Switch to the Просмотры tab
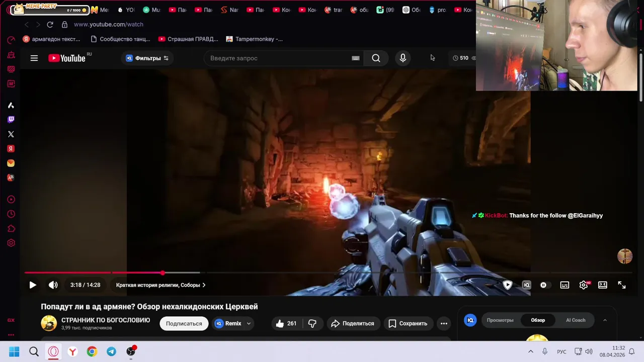Viewport: 644px width, 362px height. [x=500, y=320]
